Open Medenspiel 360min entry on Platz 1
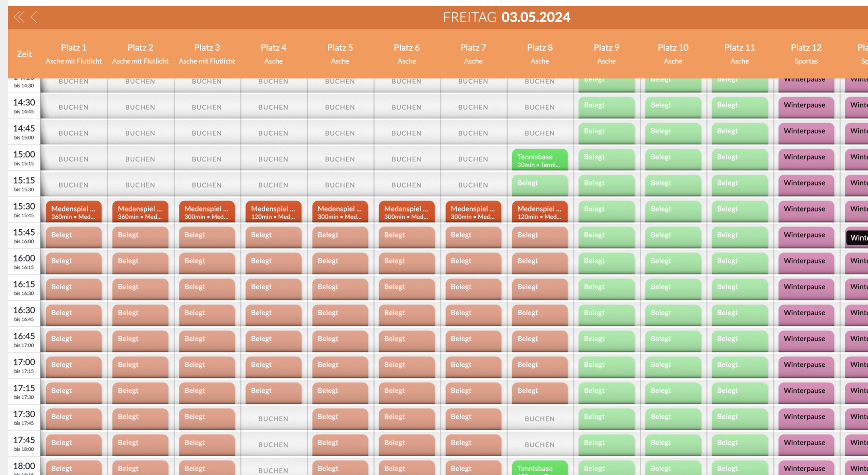Screen dimensions: 868x475 (74, 212)
